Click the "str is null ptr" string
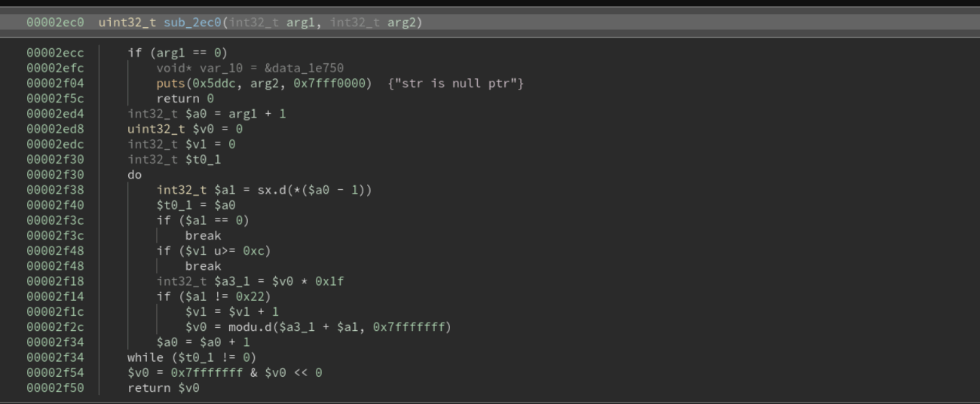Viewport: 980px width, 404px height. point(456,84)
